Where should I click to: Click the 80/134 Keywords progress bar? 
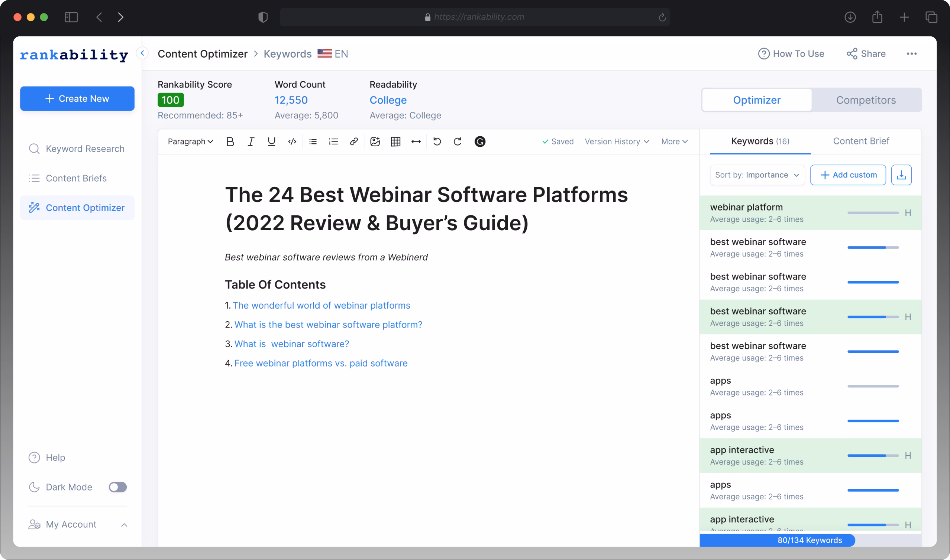tap(810, 540)
